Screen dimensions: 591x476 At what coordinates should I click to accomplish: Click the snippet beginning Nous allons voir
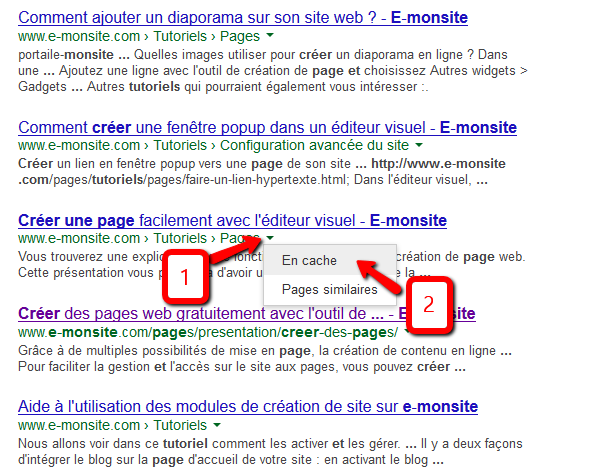tap(270, 452)
